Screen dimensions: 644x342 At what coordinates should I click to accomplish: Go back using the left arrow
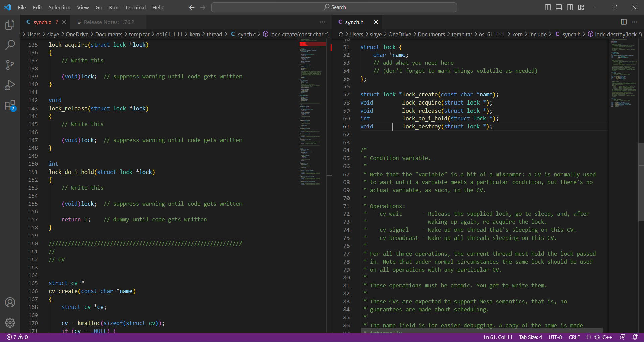point(192,7)
